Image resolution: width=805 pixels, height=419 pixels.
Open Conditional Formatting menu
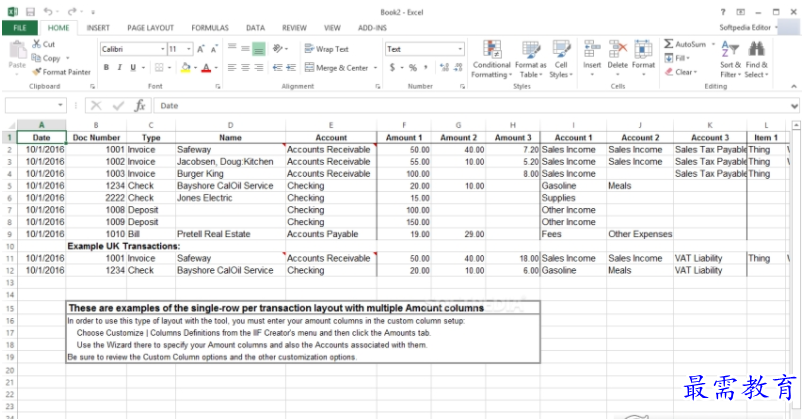coord(492,59)
